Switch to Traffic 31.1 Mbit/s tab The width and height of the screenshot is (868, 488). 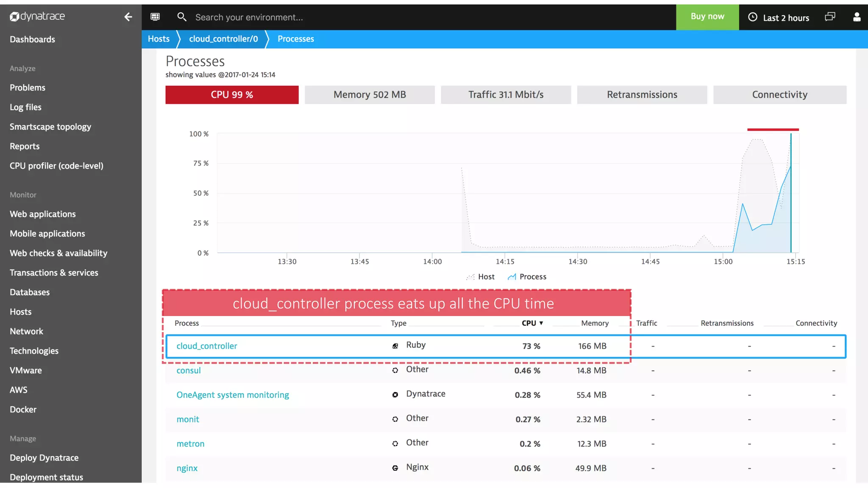click(x=506, y=94)
